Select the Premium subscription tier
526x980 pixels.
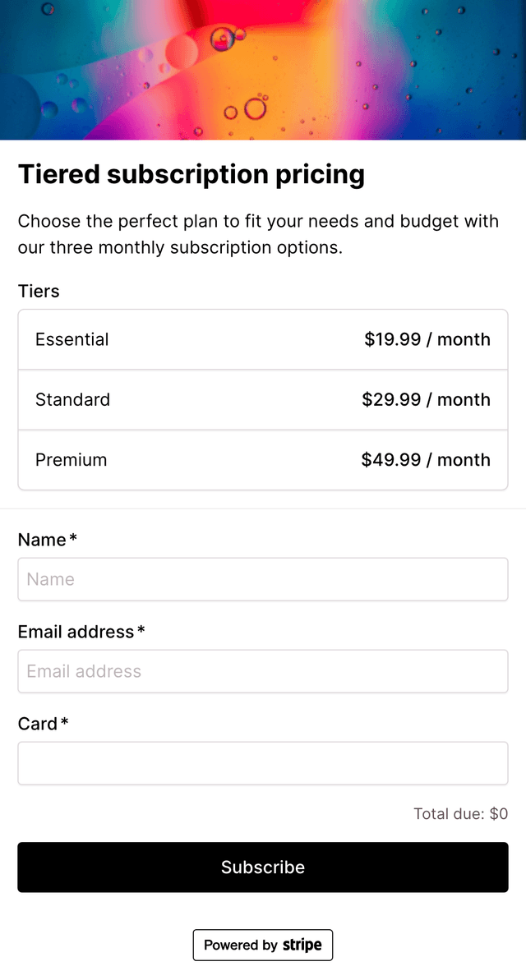click(x=263, y=460)
